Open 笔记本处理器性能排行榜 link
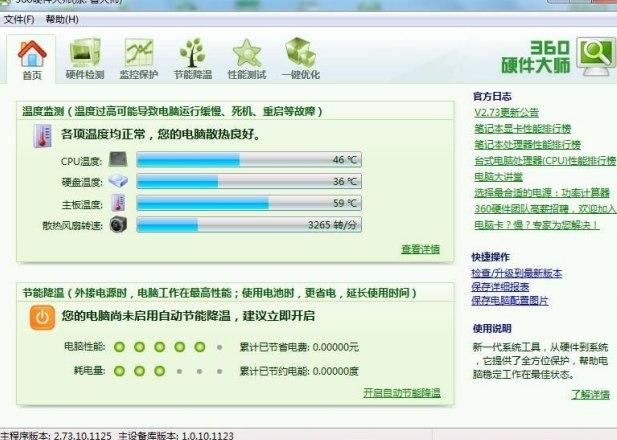The height and width of the screenshot is (440, 617). point(527,145)
